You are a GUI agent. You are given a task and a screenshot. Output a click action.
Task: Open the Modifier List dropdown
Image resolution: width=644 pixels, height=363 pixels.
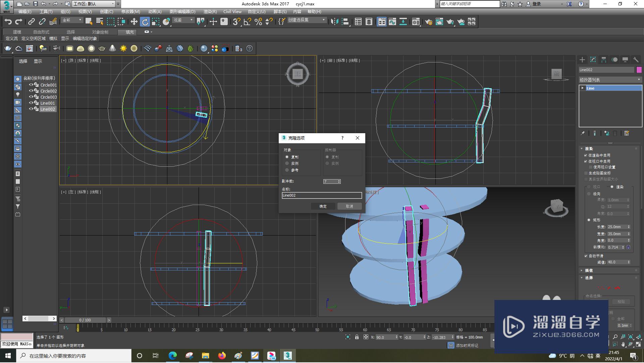pyautogui.click(x=610, y=80)
